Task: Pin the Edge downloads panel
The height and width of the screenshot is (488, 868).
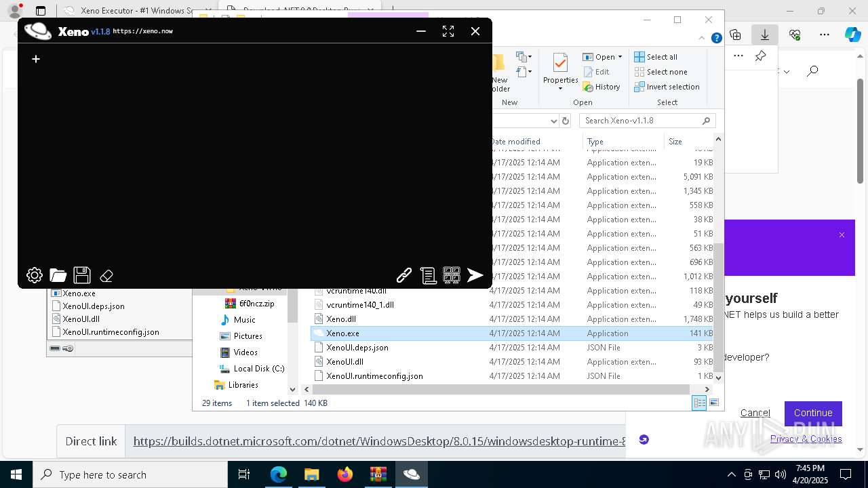Action: click(760, 56)
